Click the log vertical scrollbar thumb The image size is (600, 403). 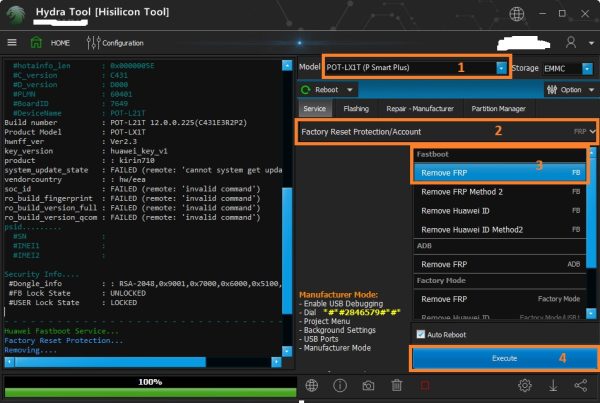(287, 250)
